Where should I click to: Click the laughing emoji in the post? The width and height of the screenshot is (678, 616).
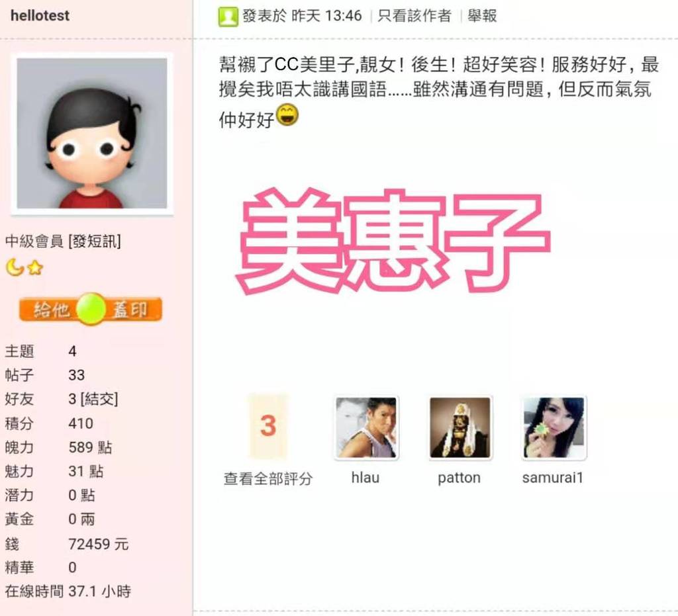287,115
